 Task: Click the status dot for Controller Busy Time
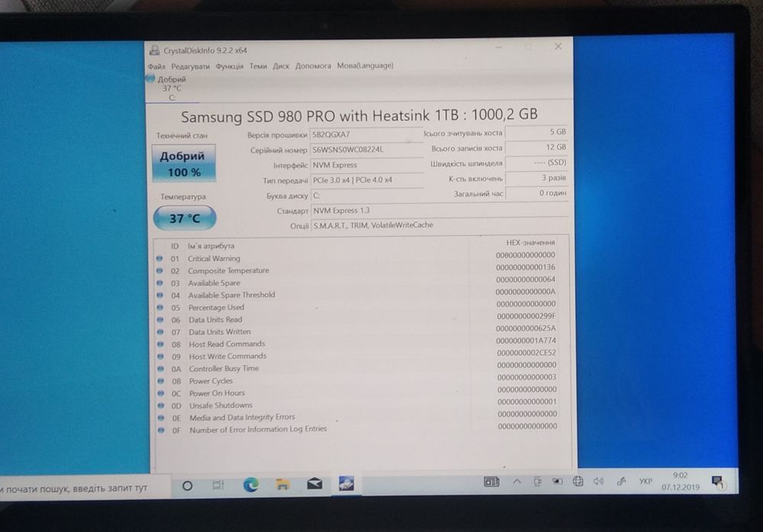click(x=160, y=369)
